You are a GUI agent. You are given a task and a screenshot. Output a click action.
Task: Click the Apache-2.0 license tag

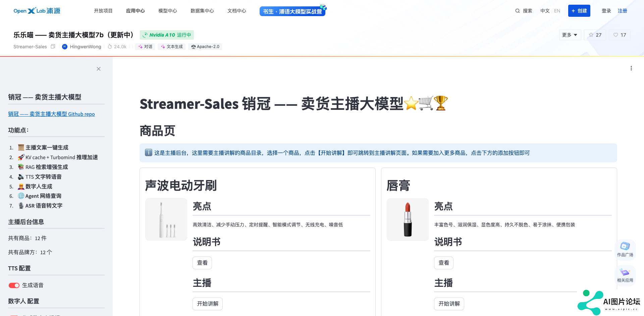[205, 47]
